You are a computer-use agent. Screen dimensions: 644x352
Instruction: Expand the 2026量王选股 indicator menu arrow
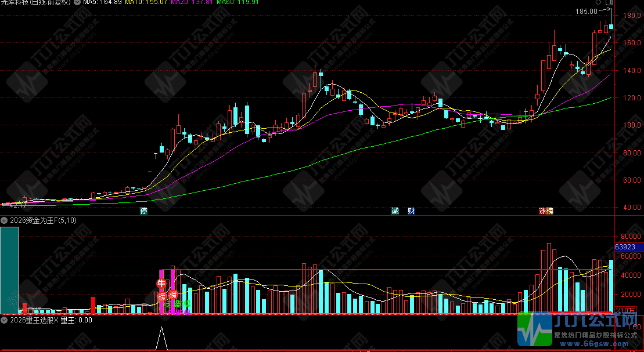coord(3,320)
